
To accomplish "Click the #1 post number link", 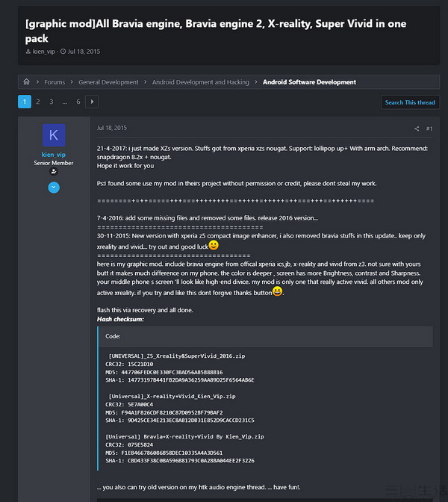I will click(x=429, y=128).
